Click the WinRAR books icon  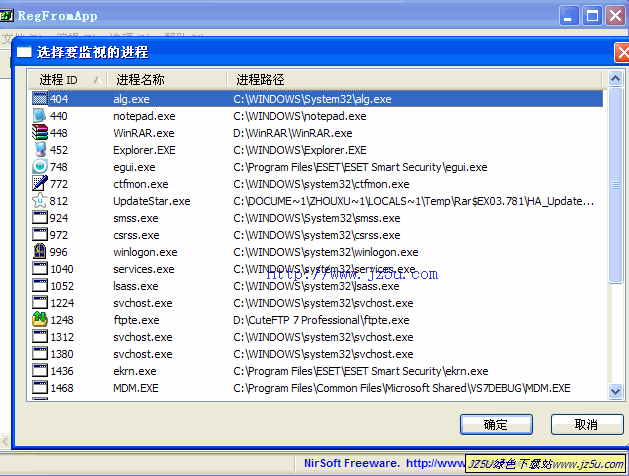40,133
